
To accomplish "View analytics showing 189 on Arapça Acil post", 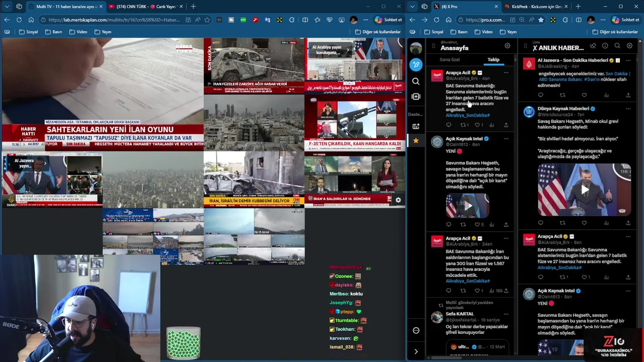I will coord(496,291).
